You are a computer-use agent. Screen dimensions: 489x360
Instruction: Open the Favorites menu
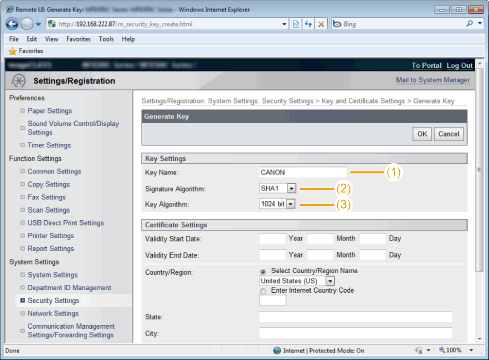click(x=78, y=39)
